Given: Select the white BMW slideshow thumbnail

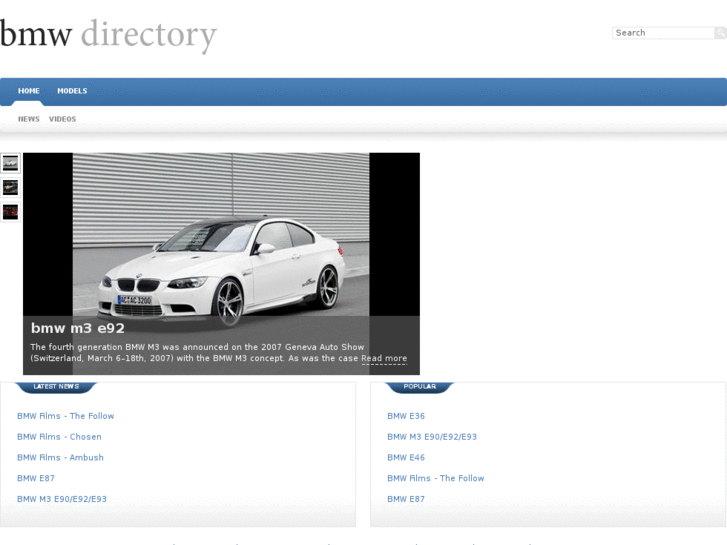Looking at the screenshot, I should (x=10, y=163).
